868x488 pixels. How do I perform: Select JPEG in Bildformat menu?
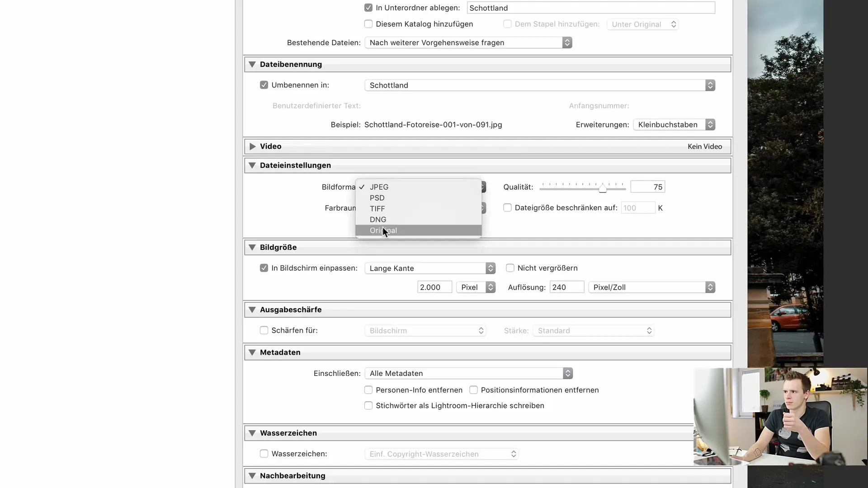point(419,187)
